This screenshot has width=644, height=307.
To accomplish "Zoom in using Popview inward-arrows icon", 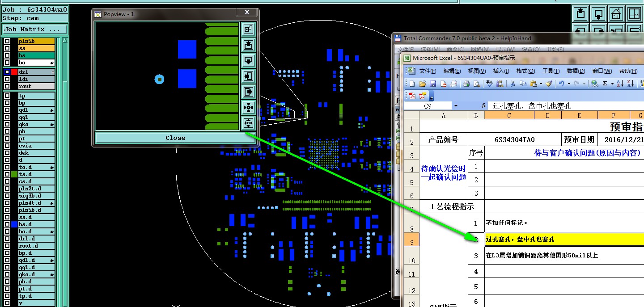I will click(248, 107).
